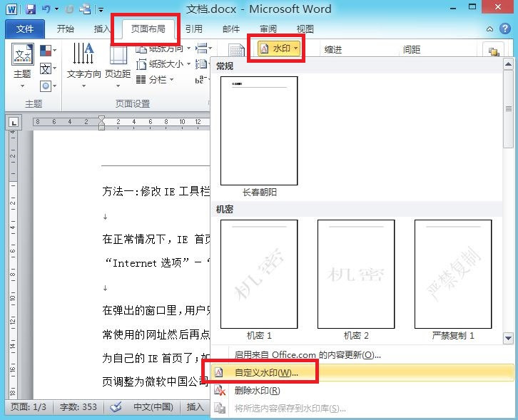Image resolution: width=518 pixels, height=420 pixels.
Task: Click the 常规 gallery section header
Action: (x=357, y=66)
